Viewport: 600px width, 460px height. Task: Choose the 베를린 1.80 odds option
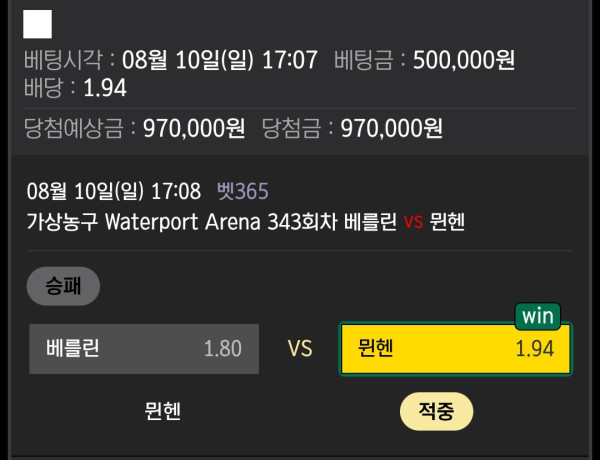pos(143,349)
